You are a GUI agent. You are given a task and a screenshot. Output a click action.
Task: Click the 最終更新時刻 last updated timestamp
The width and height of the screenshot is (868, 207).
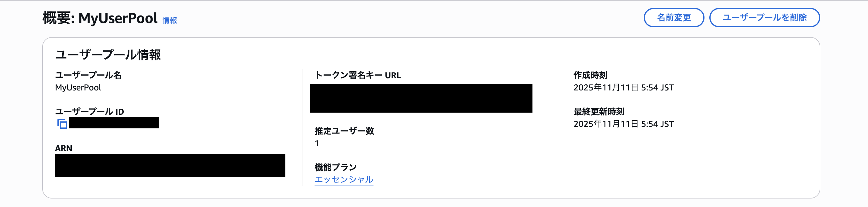tap(623, 124)
